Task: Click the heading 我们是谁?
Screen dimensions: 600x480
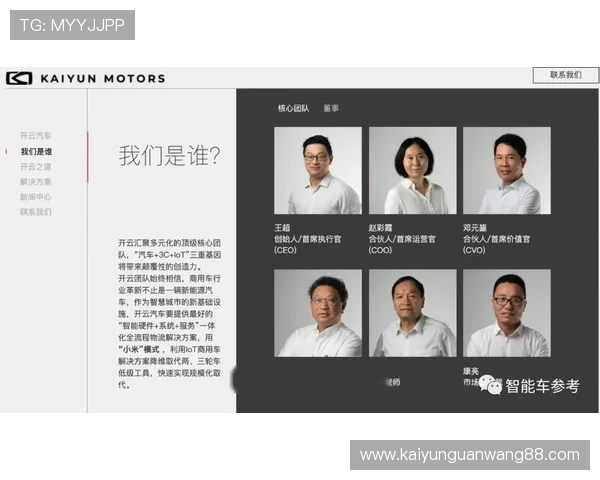Action: pos(169,156)
